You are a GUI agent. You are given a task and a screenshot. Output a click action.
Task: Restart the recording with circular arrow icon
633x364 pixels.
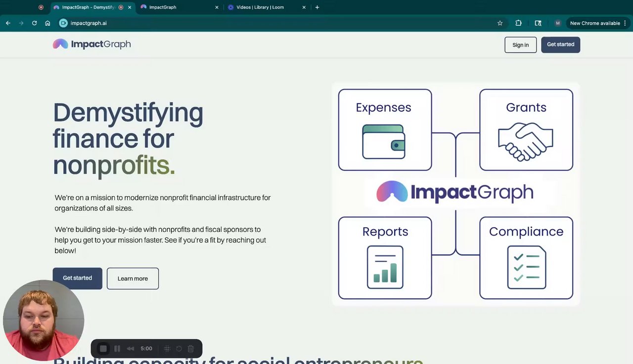(x=179, y=349)
